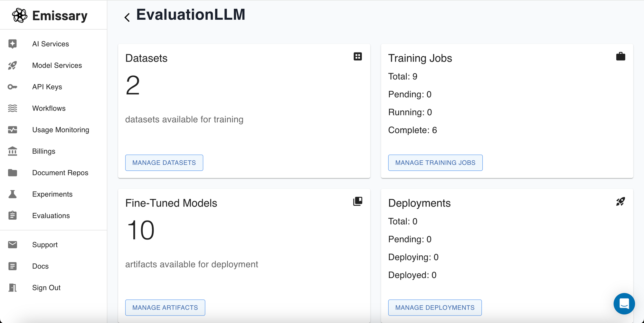Viewport: 644px width, 323px height.
Task: Click the Emissary logo icon
Action: coord(20,15)
